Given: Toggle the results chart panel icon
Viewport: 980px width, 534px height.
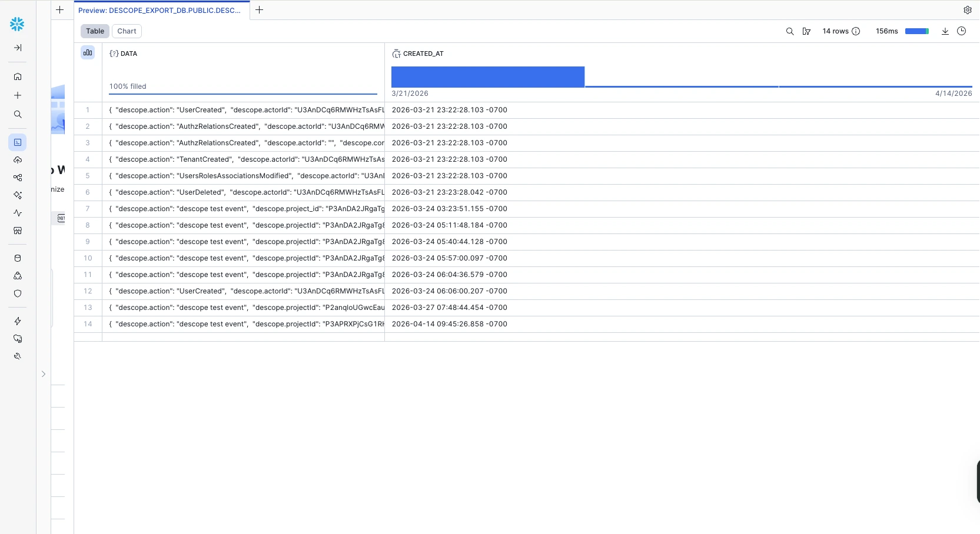Looking at the screenshot, I should click(88, 52).
